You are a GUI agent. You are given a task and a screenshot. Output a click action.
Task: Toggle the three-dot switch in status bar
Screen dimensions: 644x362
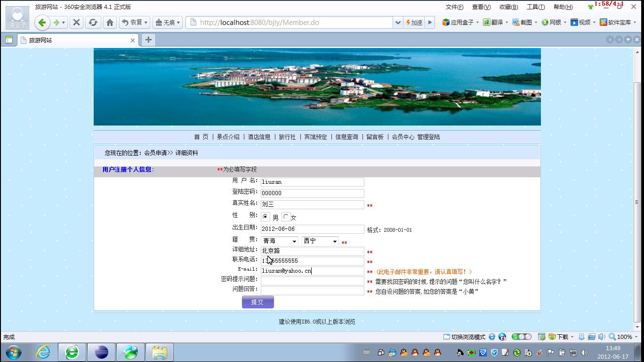click(522, 337)
